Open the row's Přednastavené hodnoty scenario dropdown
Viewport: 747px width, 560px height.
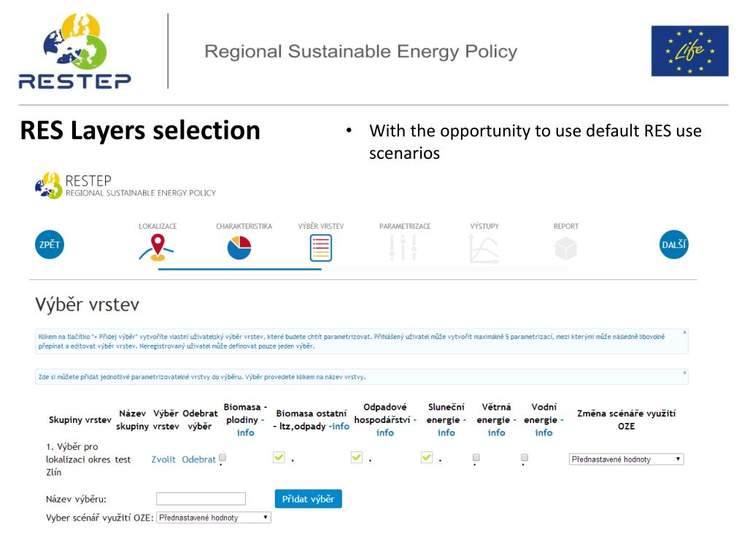point(627,459)
